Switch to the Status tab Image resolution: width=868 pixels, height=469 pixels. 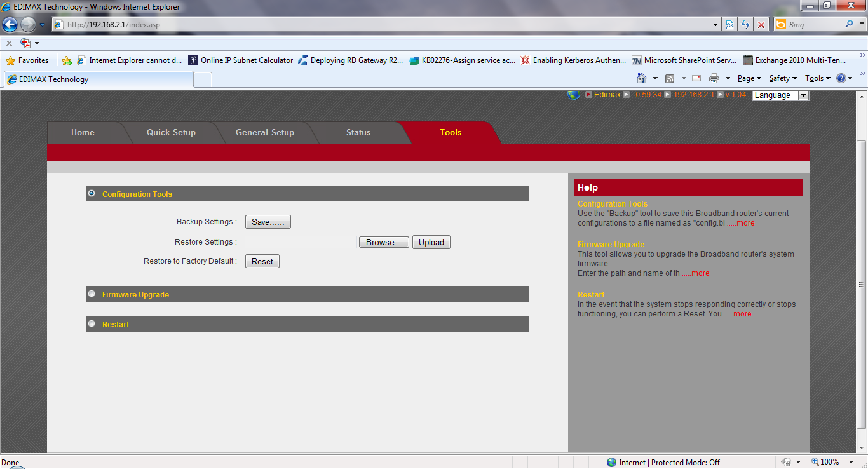point(358,132)
